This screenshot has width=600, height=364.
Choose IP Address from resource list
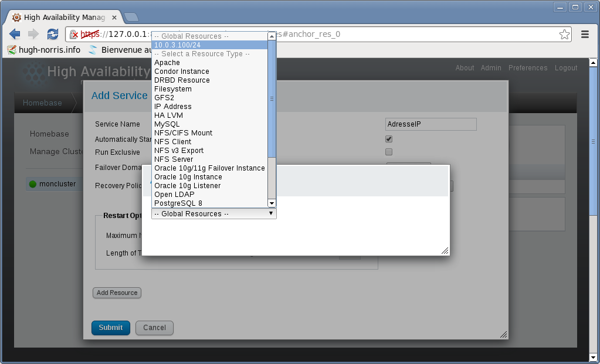pyautogui.click(x=173, y=107)
